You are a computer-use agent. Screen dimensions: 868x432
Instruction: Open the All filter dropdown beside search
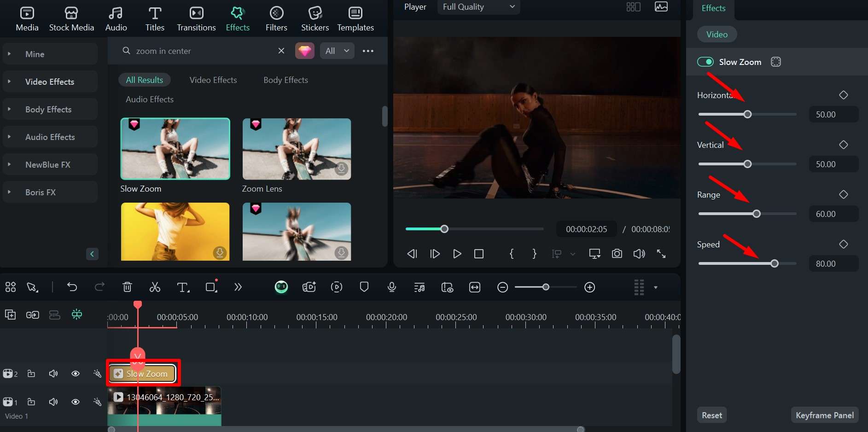coord(338,51)
